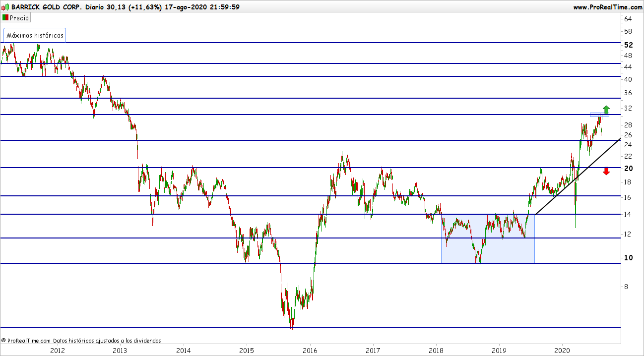Image resolution: width=644 pixels, height=356 pixels.
Task: Open the www.ProRealTime.com link
Action: 608,7
